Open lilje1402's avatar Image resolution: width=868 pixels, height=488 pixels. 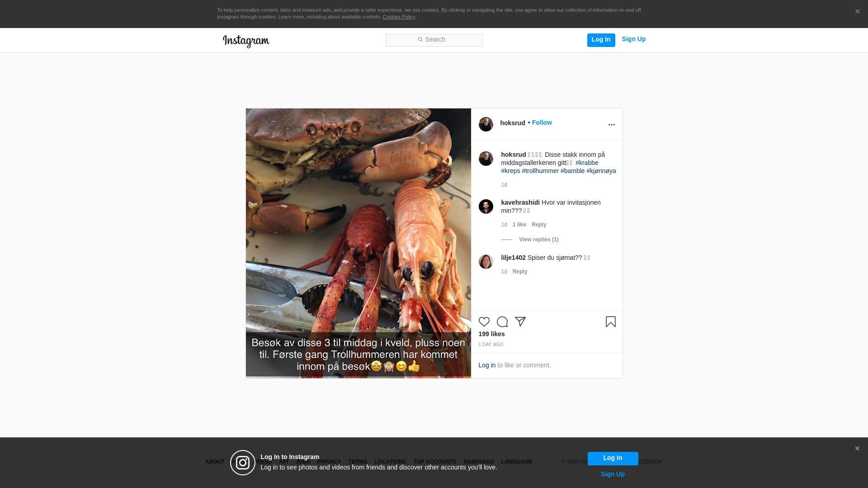click(x=486, y=262)
